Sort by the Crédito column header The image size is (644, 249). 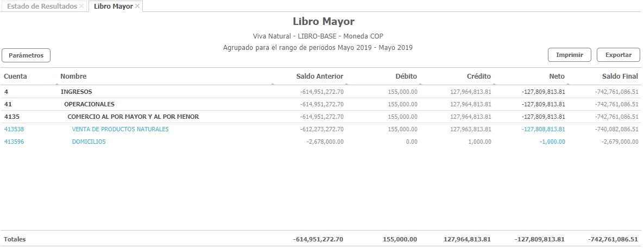(x=478, y=76)
